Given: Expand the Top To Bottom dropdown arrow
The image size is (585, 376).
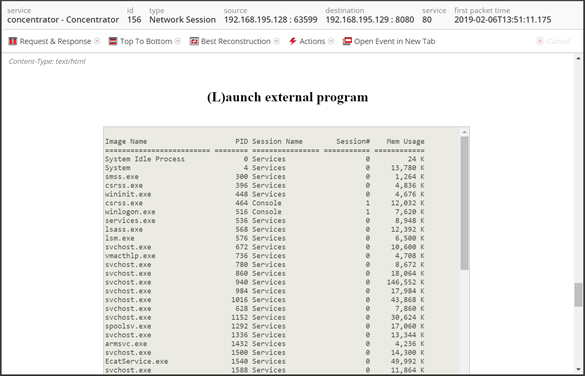Looking at the screenshot, I should click(x=178, y=41).
